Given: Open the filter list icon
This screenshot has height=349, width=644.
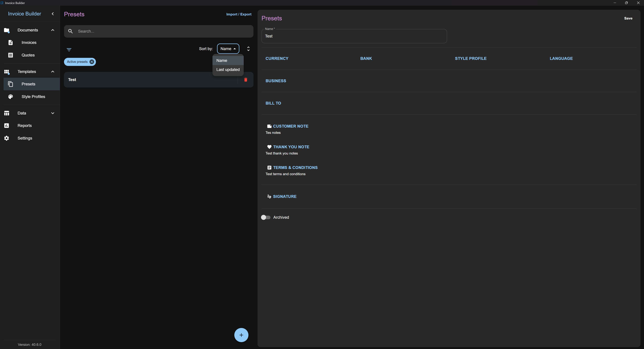Looking at the screenshot, I should pos(69,50).
